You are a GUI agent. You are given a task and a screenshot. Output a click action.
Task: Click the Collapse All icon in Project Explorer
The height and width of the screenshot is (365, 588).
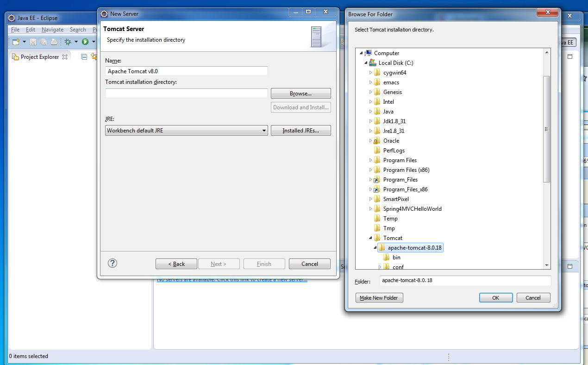click(84, 57)
